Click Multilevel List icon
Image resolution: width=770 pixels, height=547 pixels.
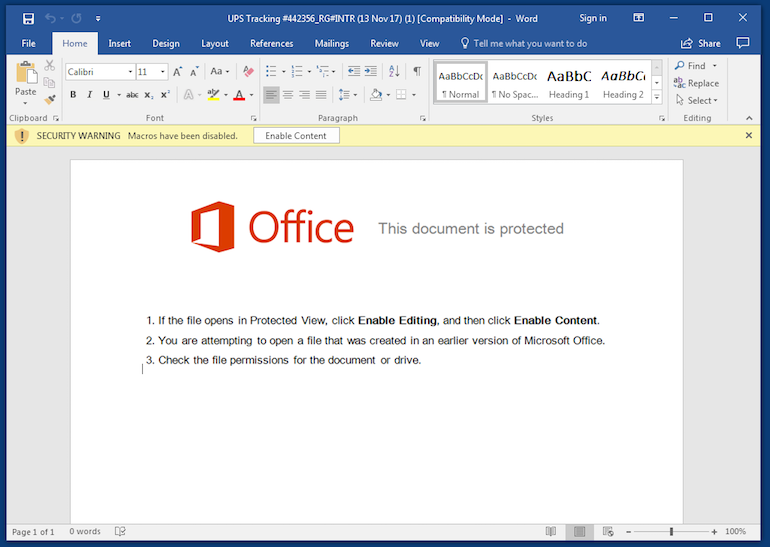tap(322, 72)
